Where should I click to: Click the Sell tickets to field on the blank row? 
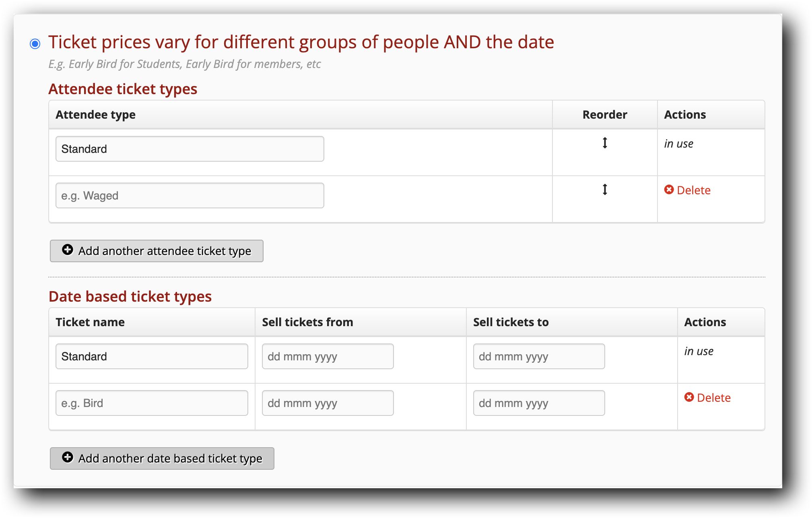(x=539, y=403)
